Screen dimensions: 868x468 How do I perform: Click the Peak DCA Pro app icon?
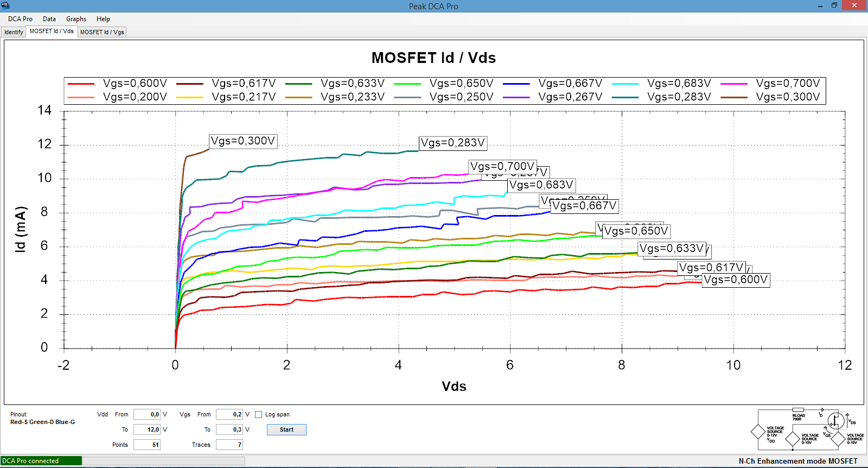(x=5, y=5)
